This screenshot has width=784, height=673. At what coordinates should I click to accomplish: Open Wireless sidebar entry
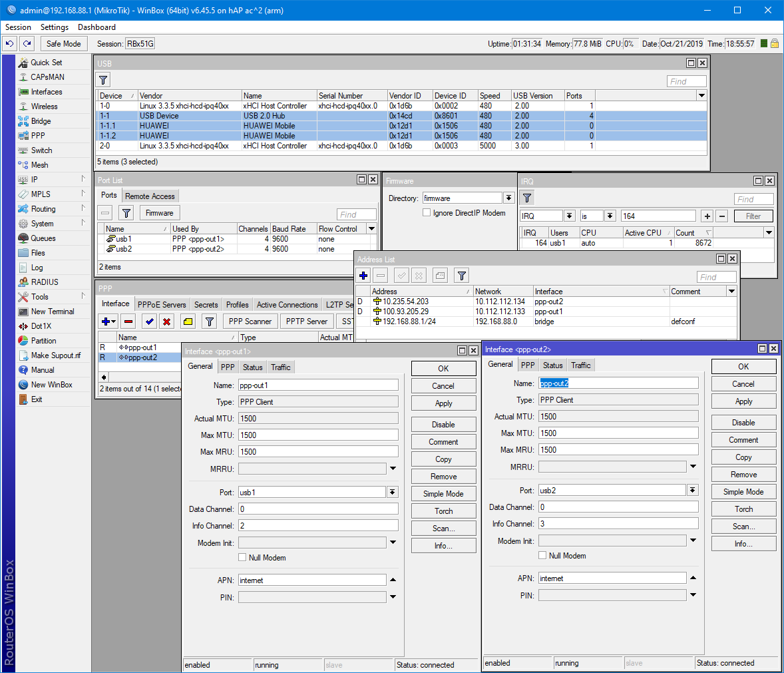[44, 107]
